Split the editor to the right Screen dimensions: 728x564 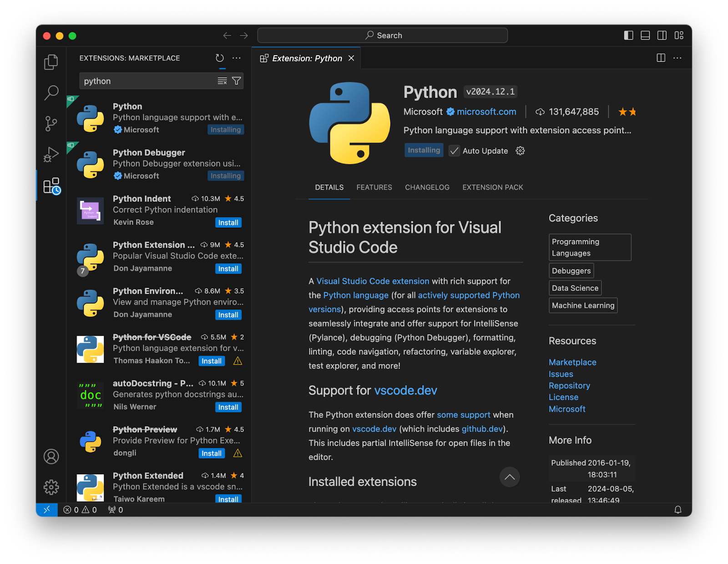661,58
